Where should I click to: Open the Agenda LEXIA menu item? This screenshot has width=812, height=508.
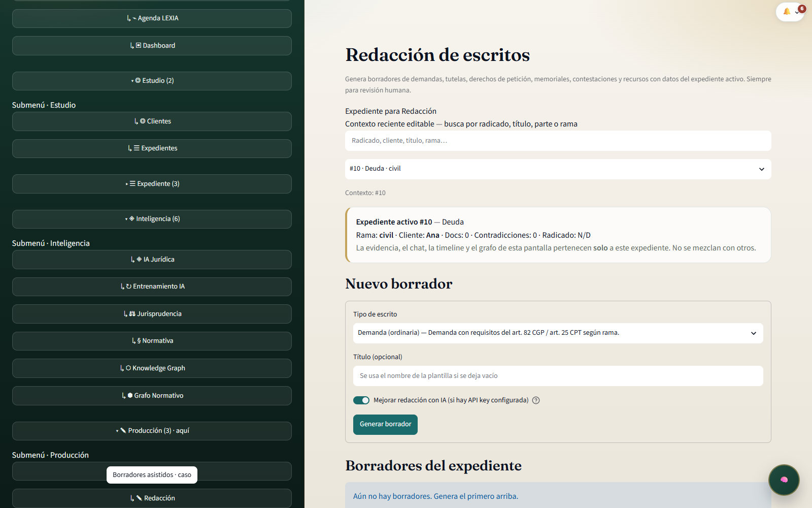pos(152,18)
